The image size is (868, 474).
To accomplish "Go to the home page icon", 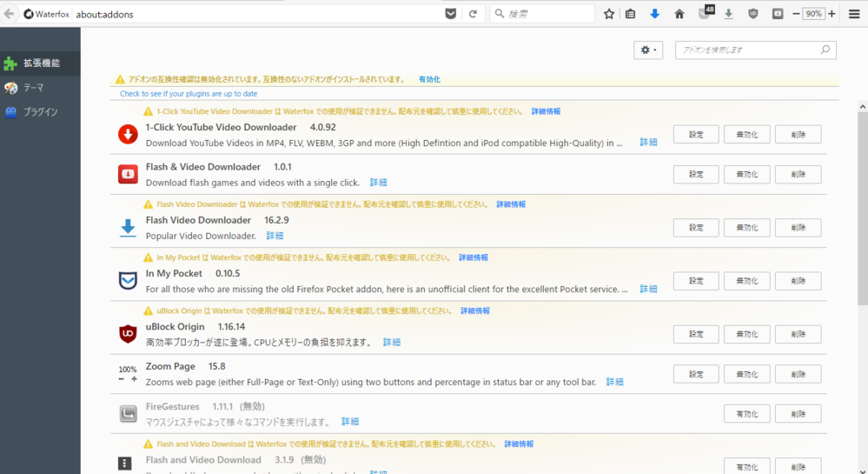I will 679,14.
